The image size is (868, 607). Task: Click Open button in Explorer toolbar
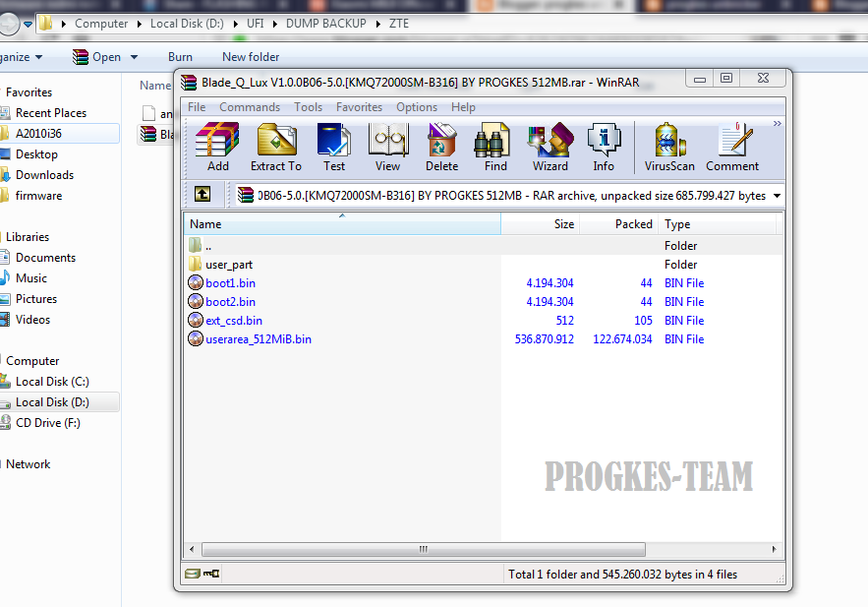tap(97, 56)
